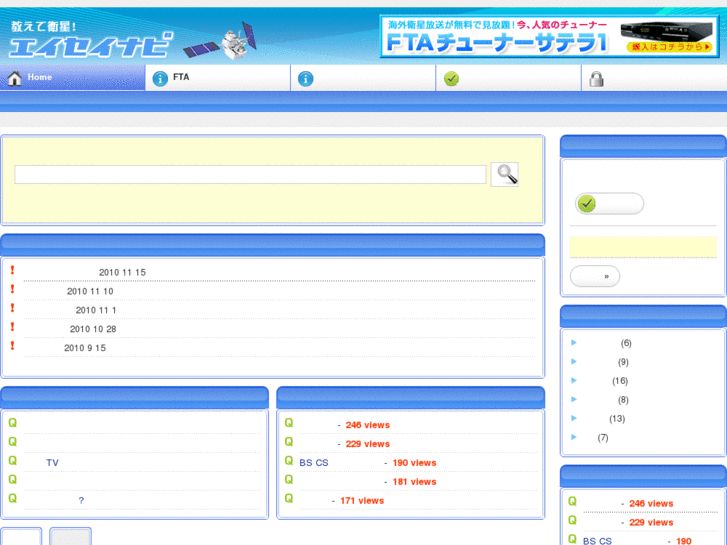Click the exclamation icon beside 2010 10 28
Screen dimensions: 727x545
pos(13,327)
